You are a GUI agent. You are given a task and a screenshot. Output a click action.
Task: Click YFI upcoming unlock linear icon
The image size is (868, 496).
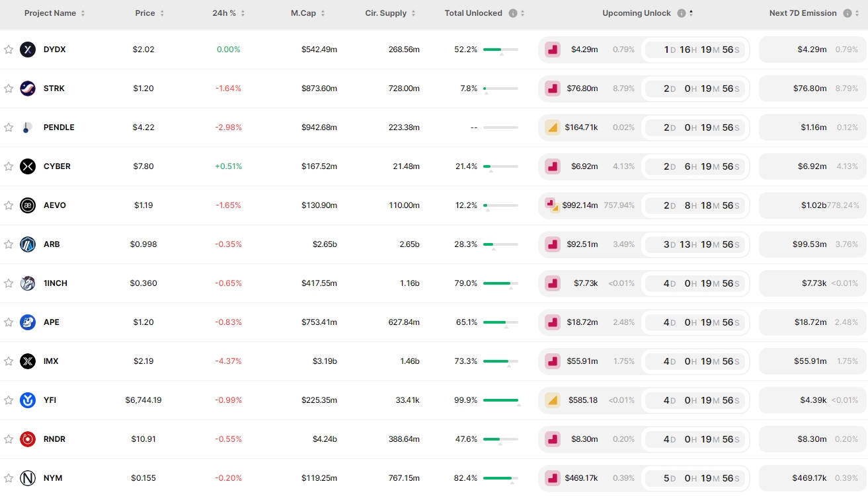point(553,400)
